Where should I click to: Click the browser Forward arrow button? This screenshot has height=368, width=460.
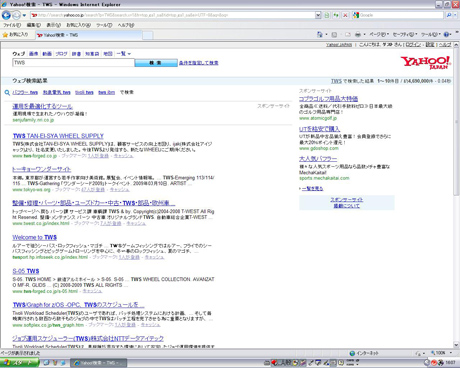click(x=16, y=15)
